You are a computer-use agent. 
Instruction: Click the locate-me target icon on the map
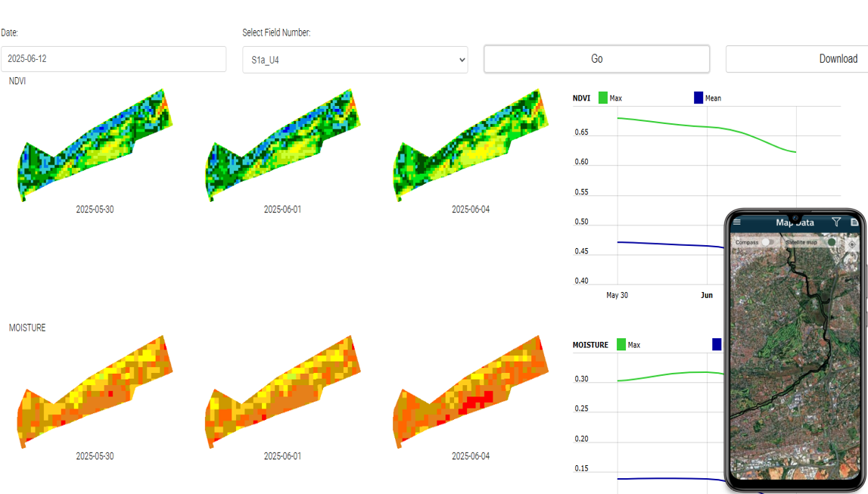click(x=852, y=244)
